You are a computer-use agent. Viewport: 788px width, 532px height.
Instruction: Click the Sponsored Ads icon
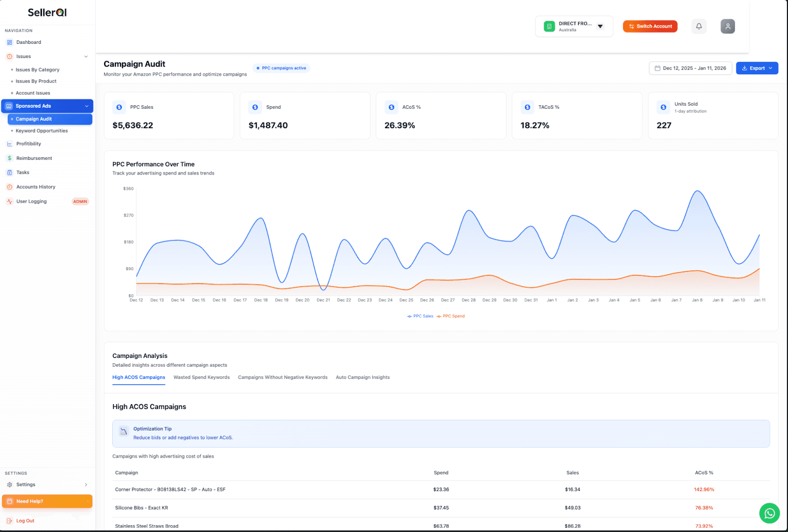[x=9, y=106]
